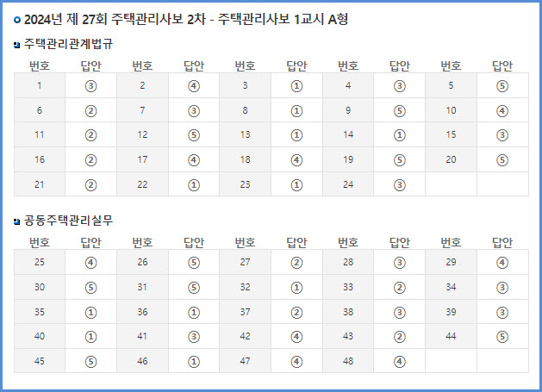This screenshot has width=542, height=392.
Task: Select the circled ④ answer for question 25
Action: [91, 263]
